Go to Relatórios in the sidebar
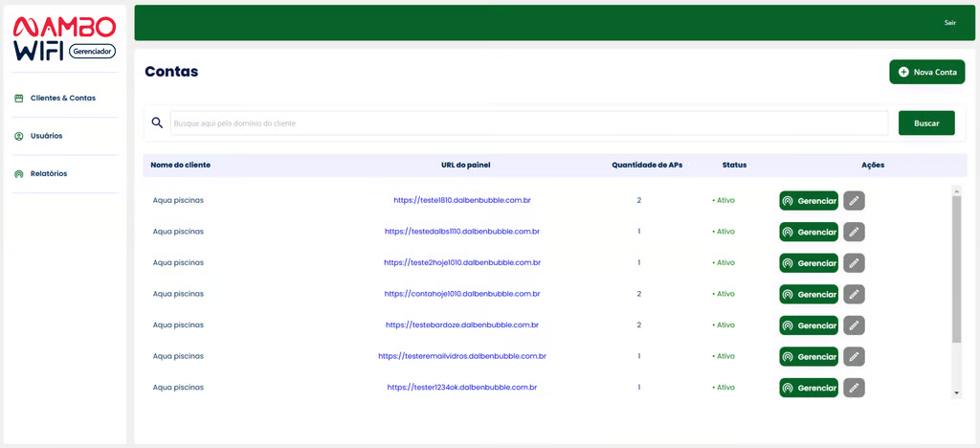980x448 pixels. 48,174
